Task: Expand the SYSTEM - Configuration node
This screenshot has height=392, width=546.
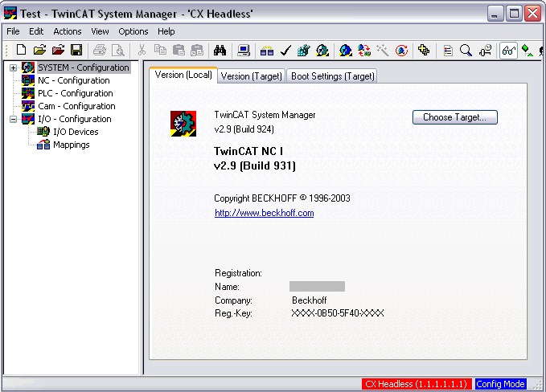Action: (x=13, y=67)
